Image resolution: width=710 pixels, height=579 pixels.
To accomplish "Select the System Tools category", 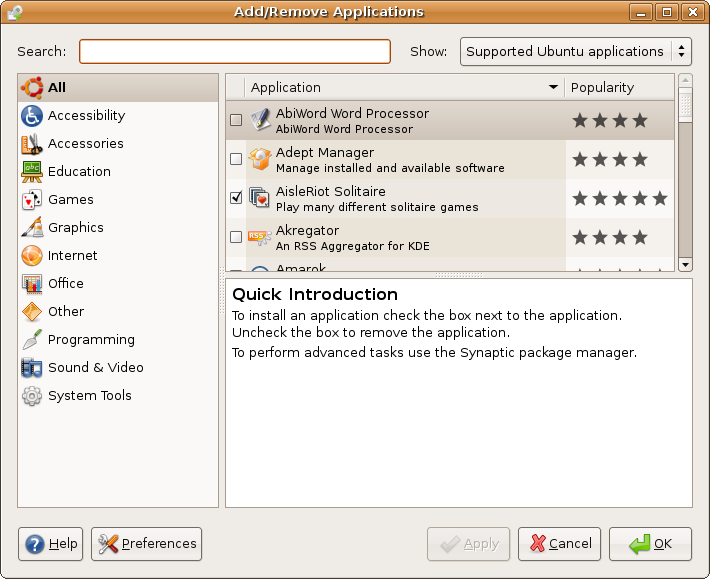I will pos(118,396).
